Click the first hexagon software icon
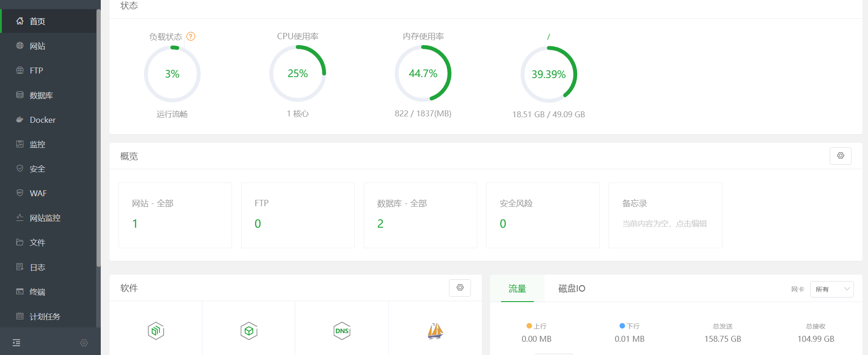 (x=156, y=331)
